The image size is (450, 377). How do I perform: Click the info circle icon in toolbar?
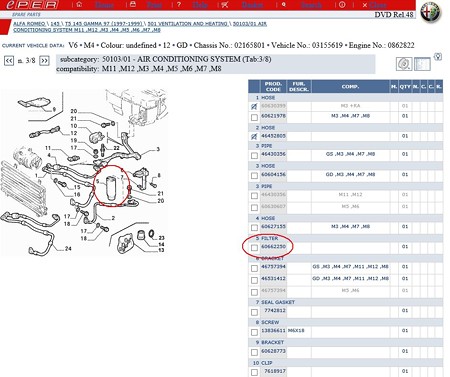342,5
